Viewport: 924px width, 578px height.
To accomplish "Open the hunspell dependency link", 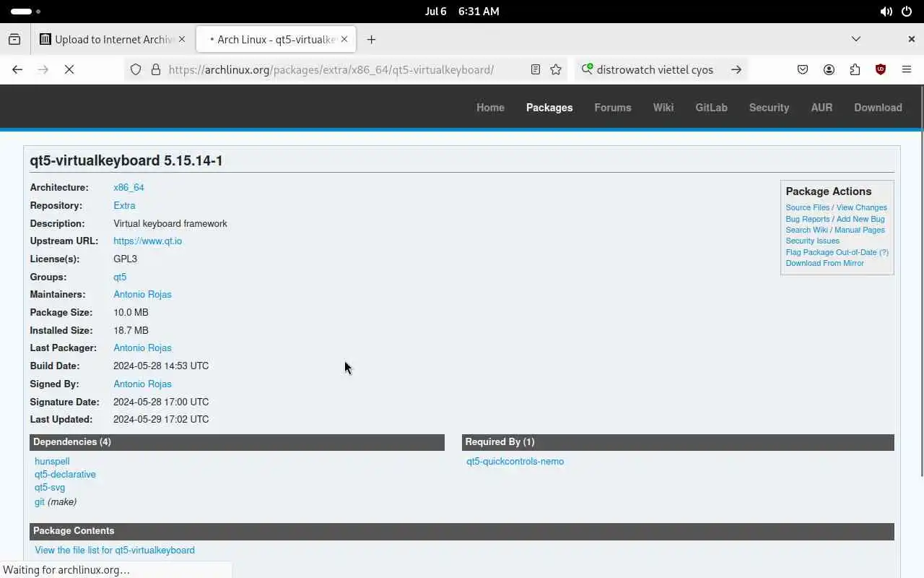I will point(52,461).
